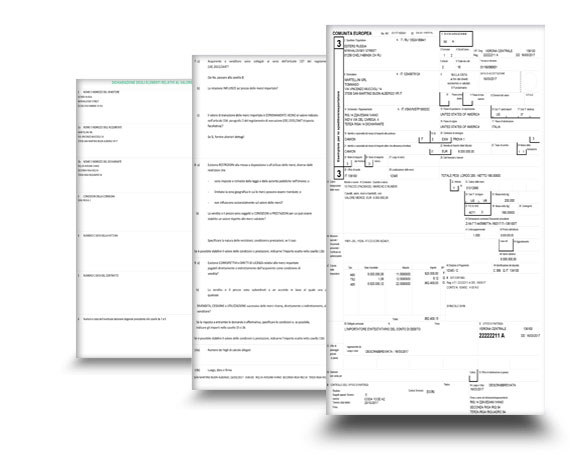Screen dimensions: 570x463
Task: Click question 8 (a) restrictions paragraph
Action: coord(259,168)
